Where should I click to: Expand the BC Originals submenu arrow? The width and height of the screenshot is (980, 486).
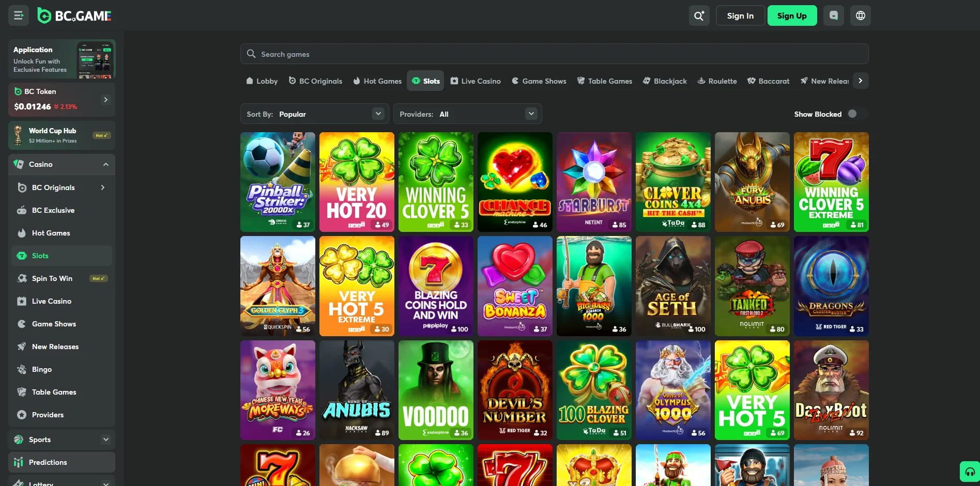pos(103,187)
